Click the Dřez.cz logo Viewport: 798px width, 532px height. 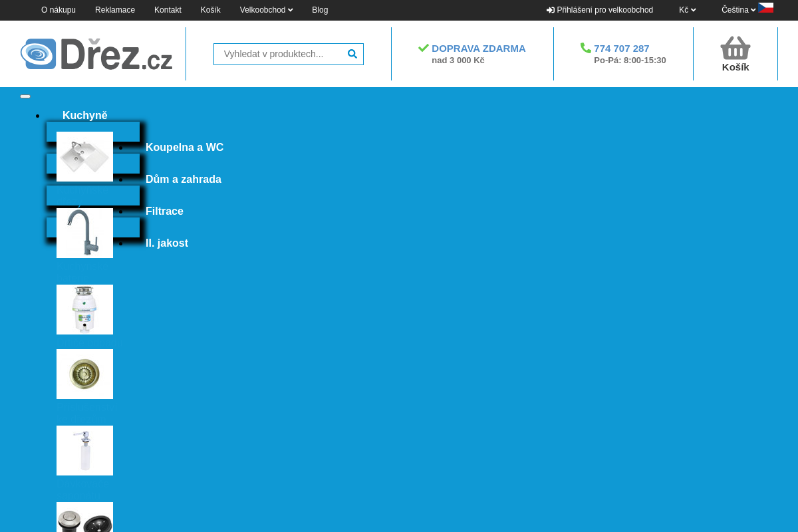(96, 54)
